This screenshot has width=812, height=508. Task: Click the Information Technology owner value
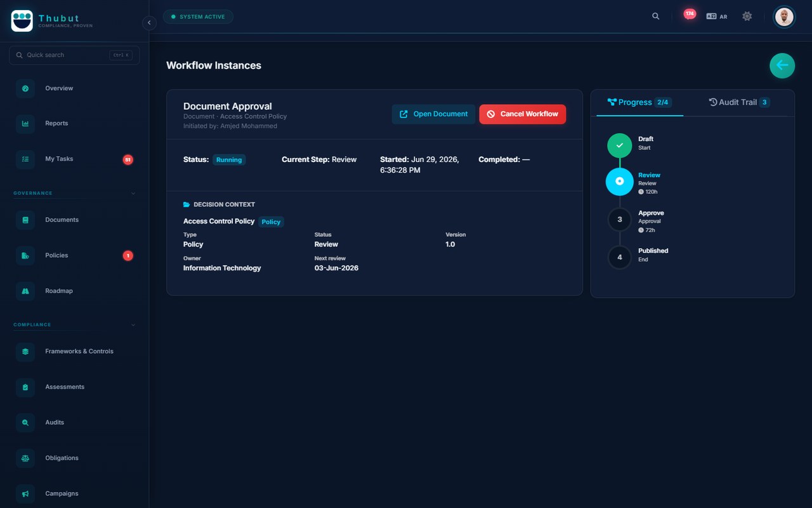coord(222,268)
